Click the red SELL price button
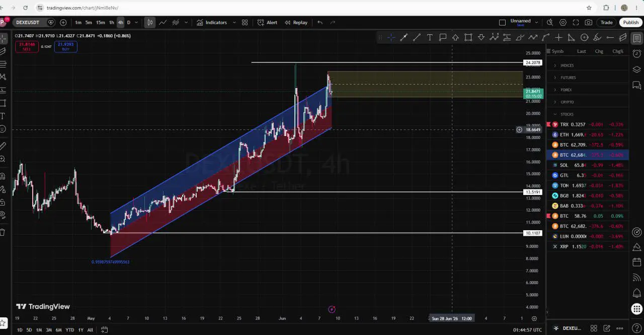Viewport: 644px width, 335px height. click(x=26, y=46)
